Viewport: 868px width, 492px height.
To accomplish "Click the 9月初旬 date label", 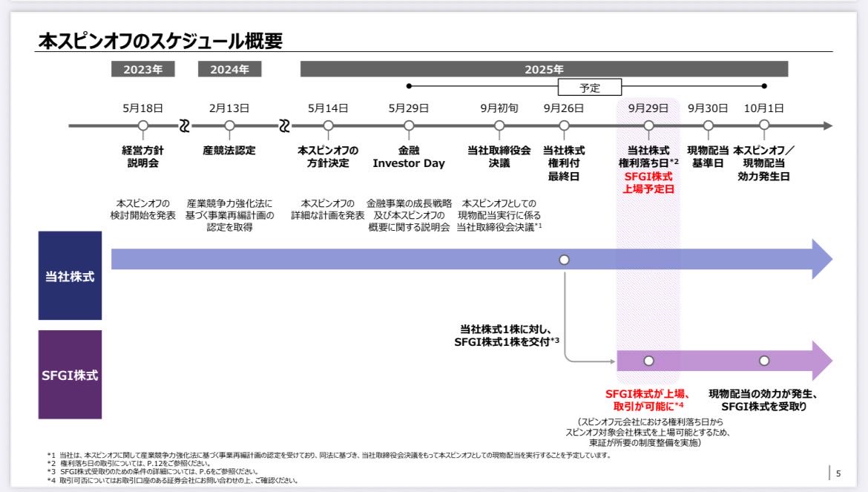I will 499,108.
